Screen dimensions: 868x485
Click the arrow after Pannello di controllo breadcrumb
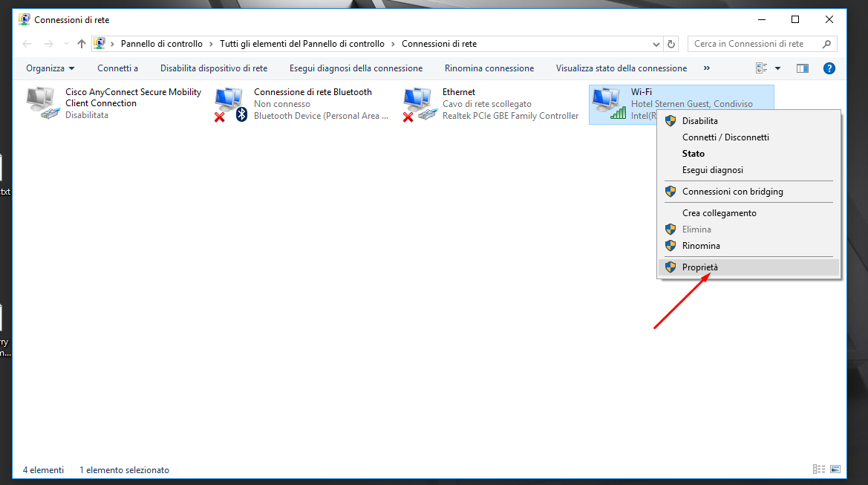point(211,44)
